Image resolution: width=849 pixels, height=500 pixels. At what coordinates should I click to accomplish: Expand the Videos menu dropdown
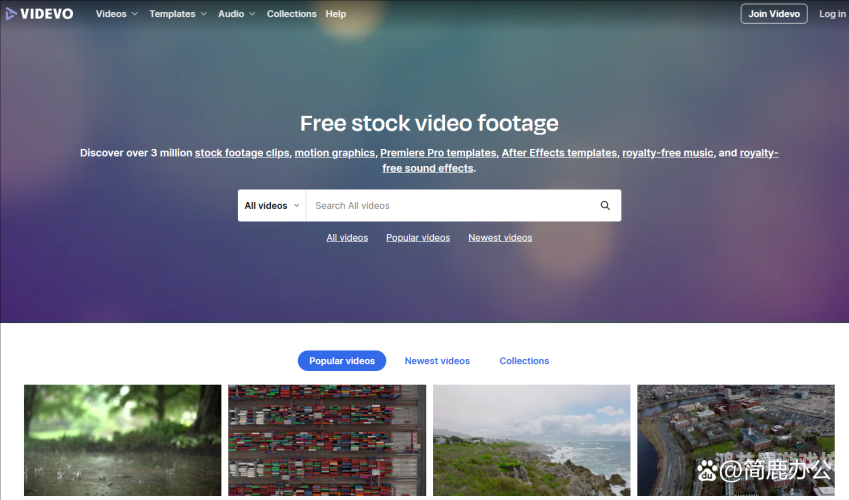pos(116,14)
